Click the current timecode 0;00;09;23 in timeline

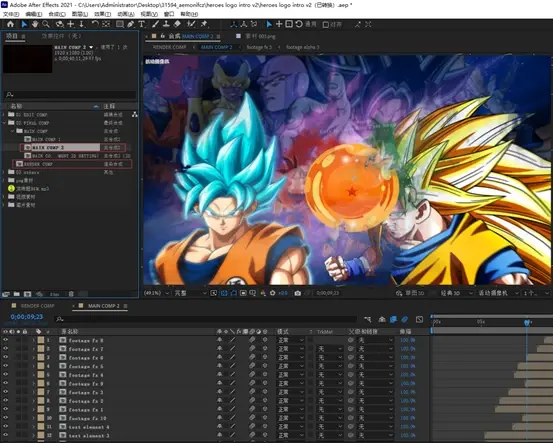click(x=26, y=317)
